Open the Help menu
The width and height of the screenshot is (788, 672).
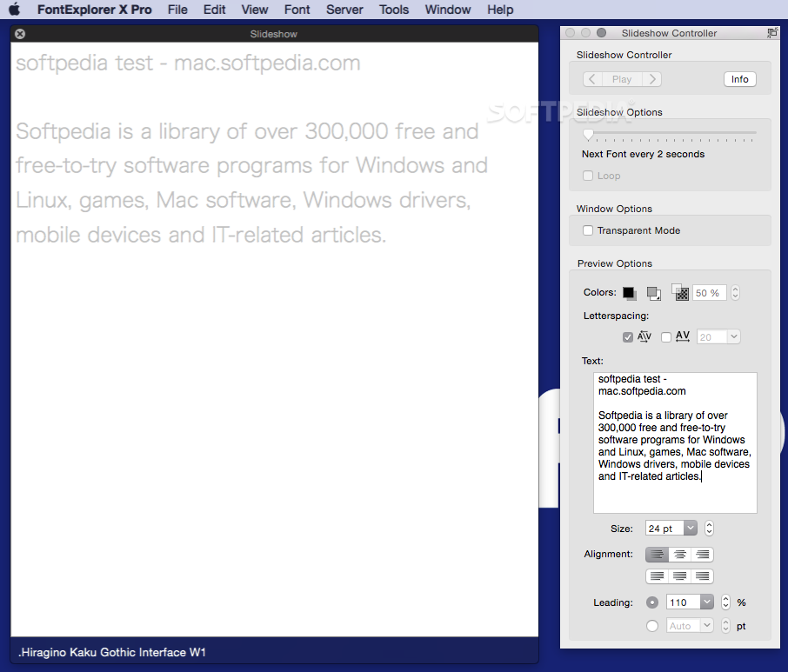(x=500, y=10)
